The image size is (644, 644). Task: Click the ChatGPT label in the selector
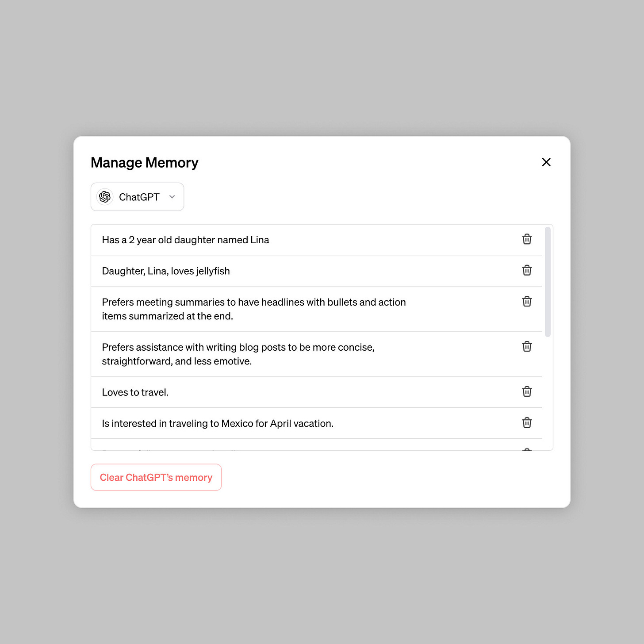[138, 197]
